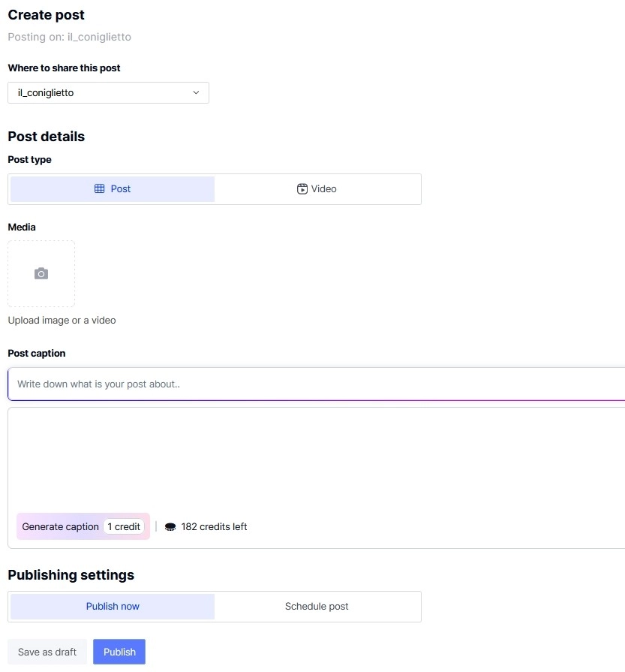Screen dimensions: 625x672
Task: Click the '1 credit' badge
Action: (124, 527)
